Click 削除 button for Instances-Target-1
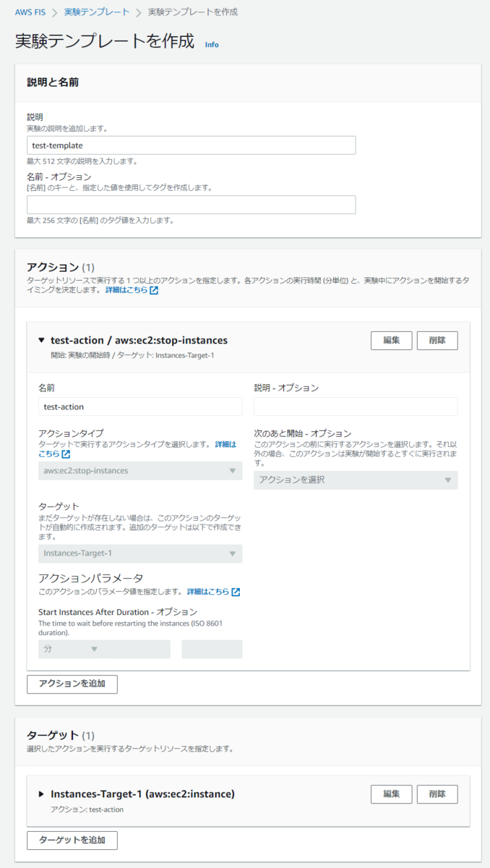The height and width of the screenshot is (868, 490). coord(437,794)
